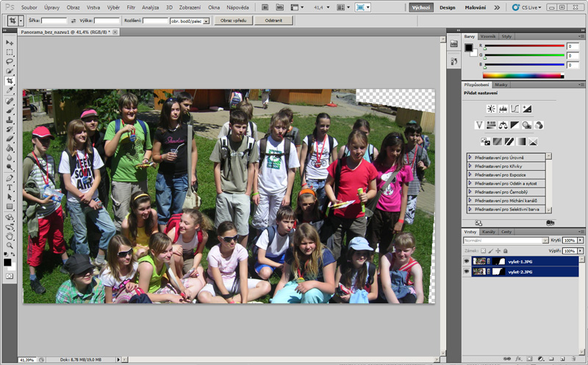Open the CS Live menu
This screenshot has width=588, height=365.
(527, 7)
